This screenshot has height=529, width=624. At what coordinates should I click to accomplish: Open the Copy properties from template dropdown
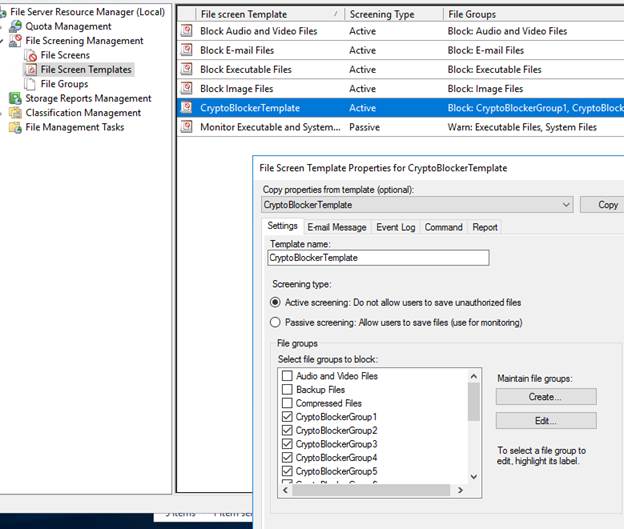566,205
